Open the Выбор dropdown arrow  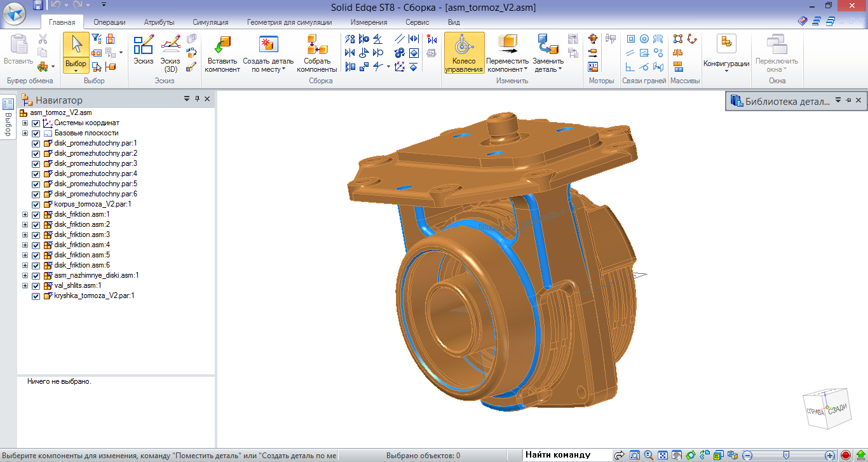(x=76, y=71)
